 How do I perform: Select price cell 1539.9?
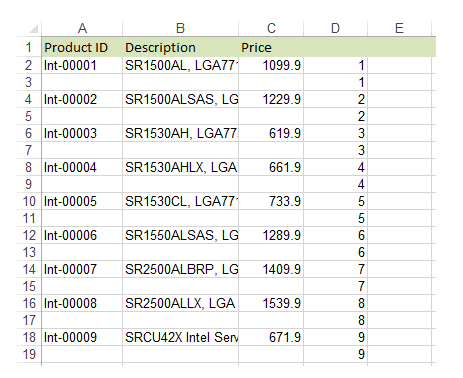point(271,303)
